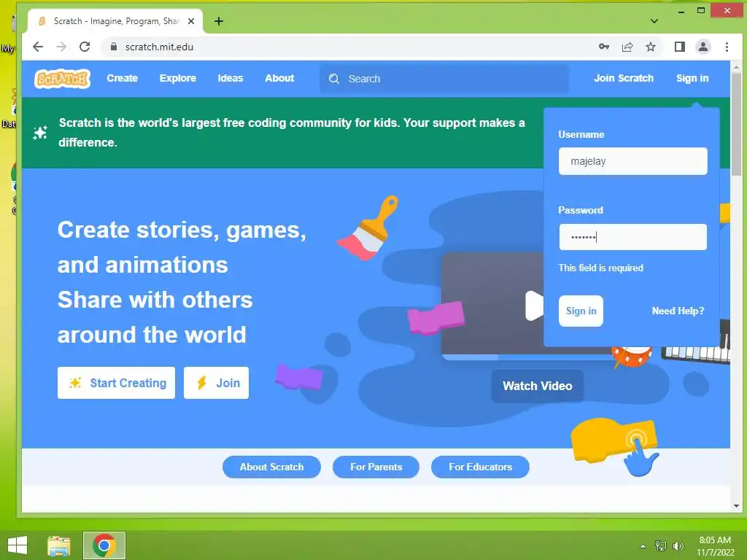Open the For Educators button

[x=480, y=467]
